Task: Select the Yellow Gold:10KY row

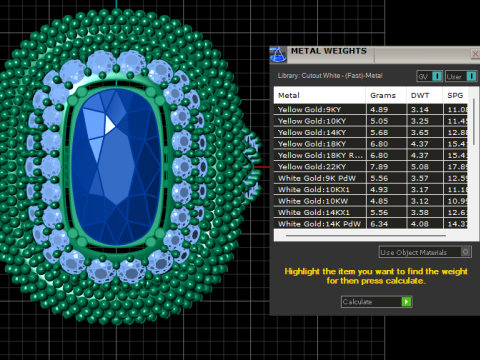Action: click(370, 121)
